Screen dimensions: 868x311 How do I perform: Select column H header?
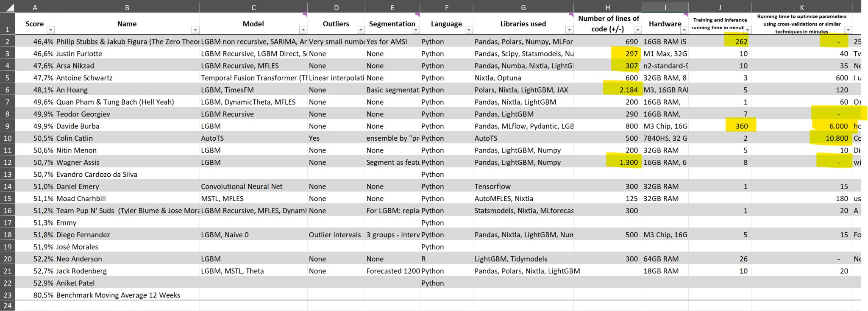[607, 7]
